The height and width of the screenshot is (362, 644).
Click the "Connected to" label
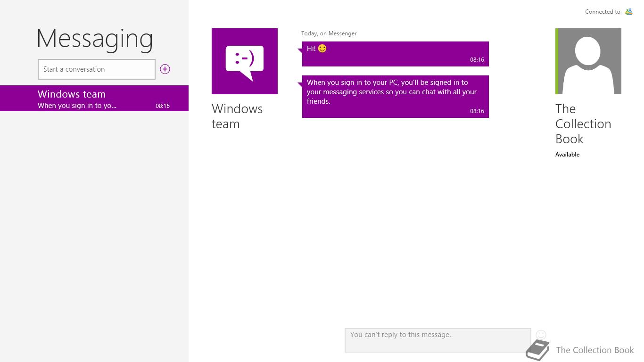603,12
